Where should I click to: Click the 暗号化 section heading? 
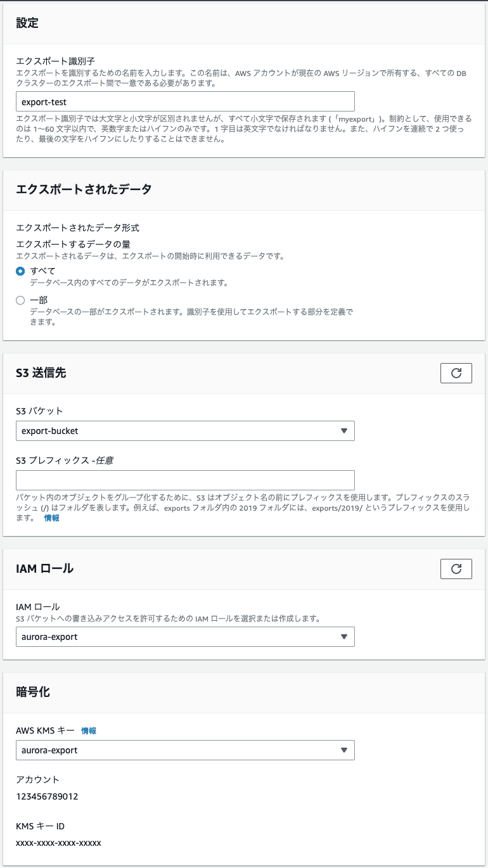[x=33, y=692]
